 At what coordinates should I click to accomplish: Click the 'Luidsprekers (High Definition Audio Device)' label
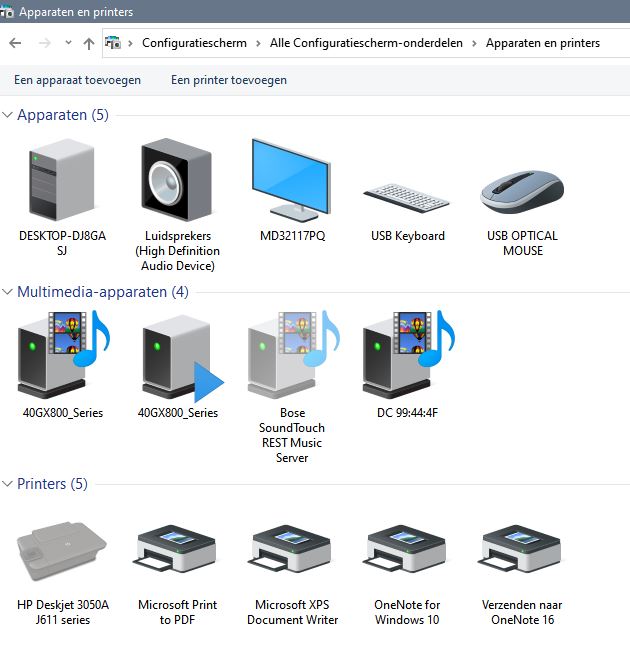click(x=177, y=251)
